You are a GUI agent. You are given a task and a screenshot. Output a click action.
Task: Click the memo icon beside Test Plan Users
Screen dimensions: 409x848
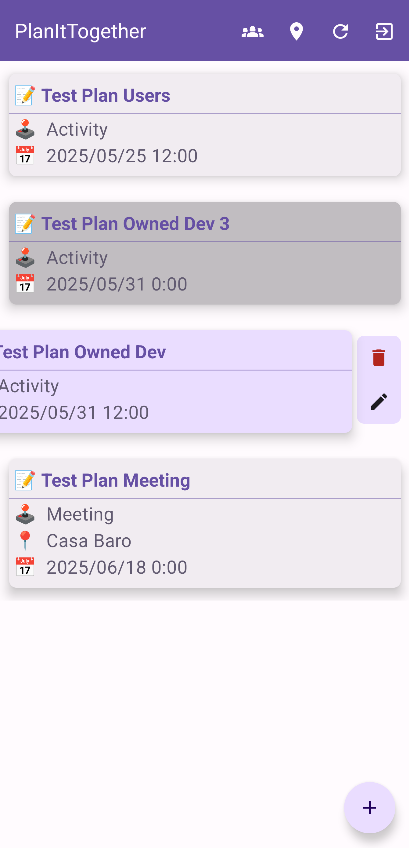tap(25, 96)
